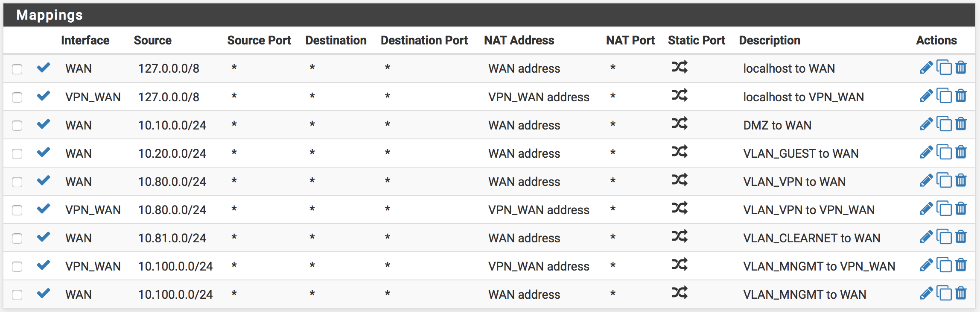Click the Description column header

769,40
